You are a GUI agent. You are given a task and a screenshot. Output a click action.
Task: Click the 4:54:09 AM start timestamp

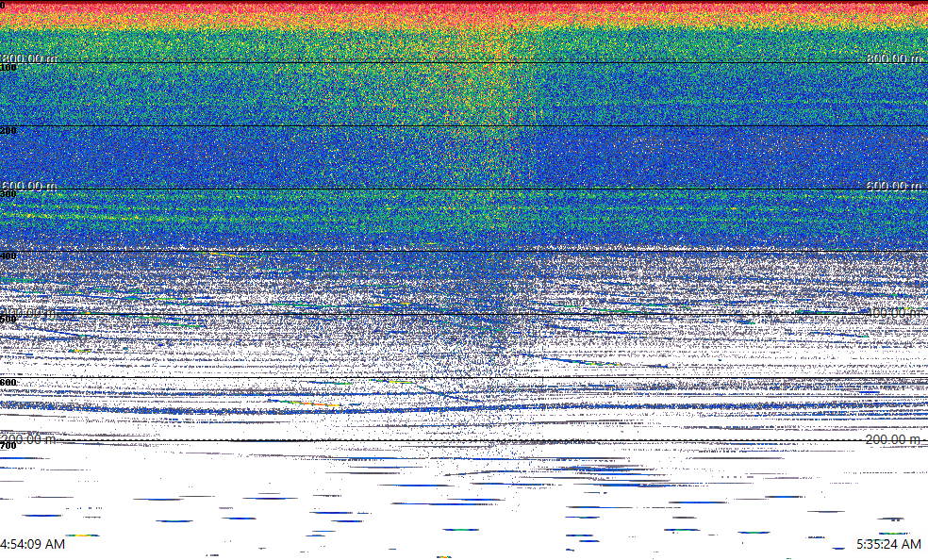[33, 544]
